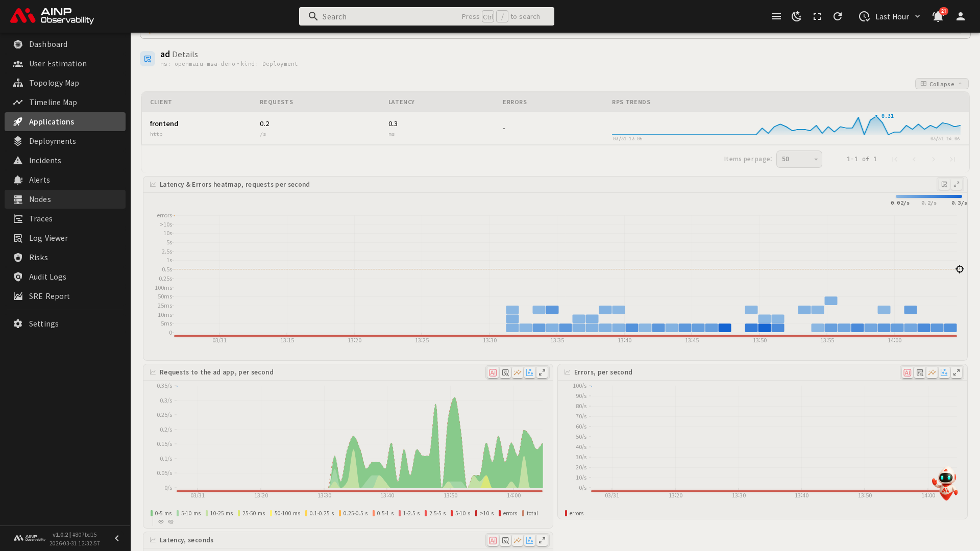Refresh the dashboard data
Image resolution: width=980 pixels, height=551 pixels.
(838, 16)
